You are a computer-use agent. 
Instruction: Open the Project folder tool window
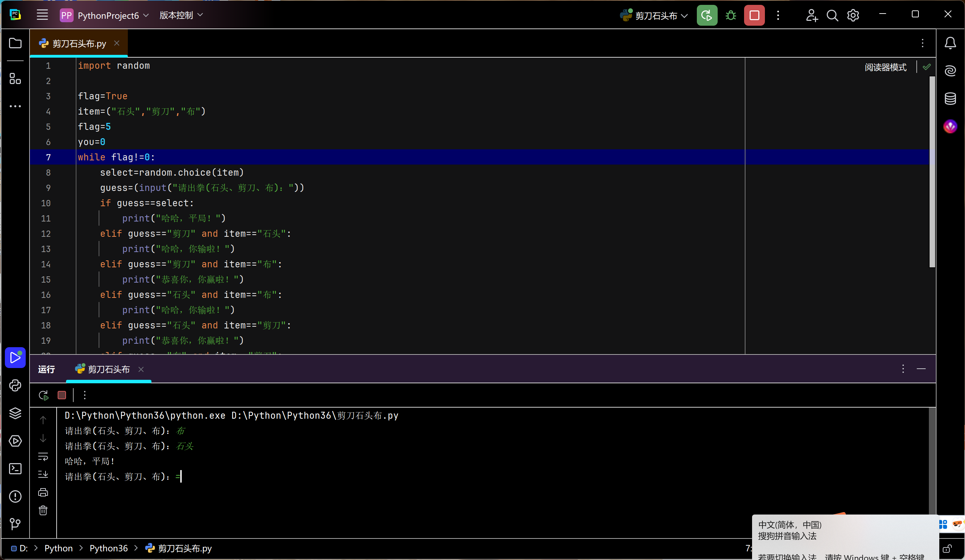coord(15,43)
